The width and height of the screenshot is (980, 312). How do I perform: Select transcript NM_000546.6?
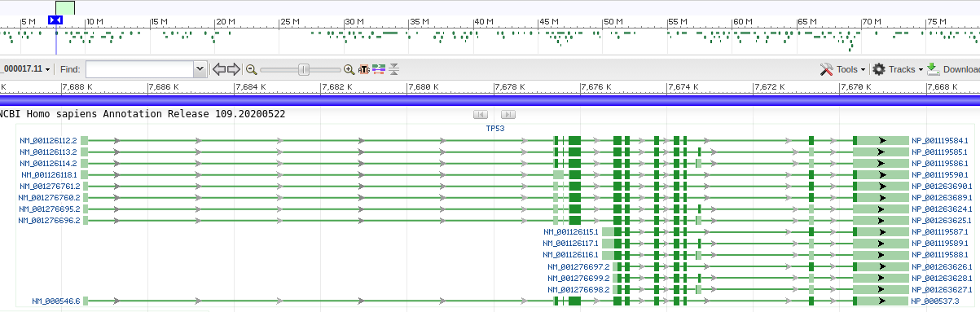pyautogui.click(x=56, y=301)
